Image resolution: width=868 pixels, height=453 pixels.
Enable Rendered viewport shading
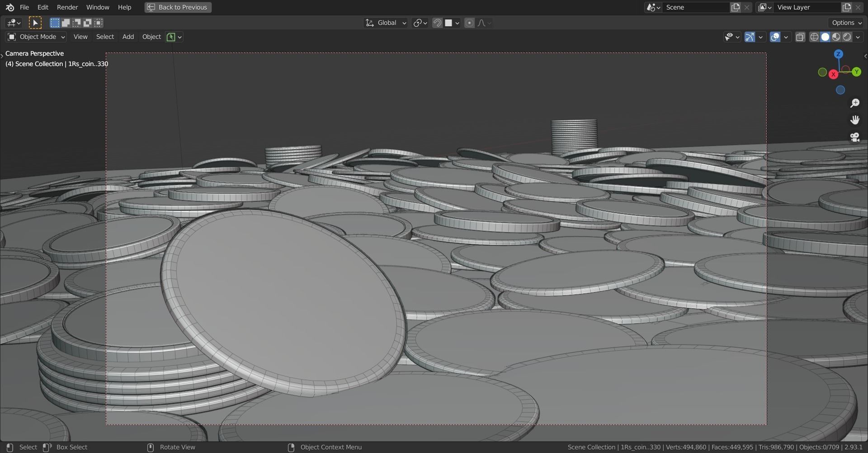tap(847, 37)
